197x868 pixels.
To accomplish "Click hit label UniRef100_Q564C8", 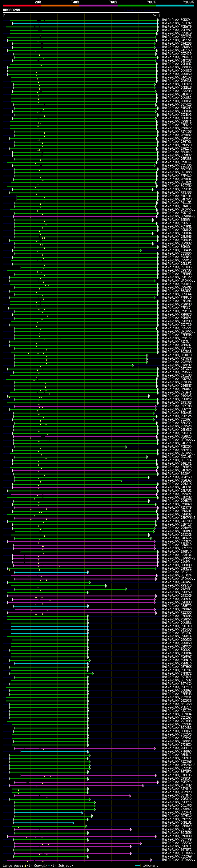I will (177, 81).
